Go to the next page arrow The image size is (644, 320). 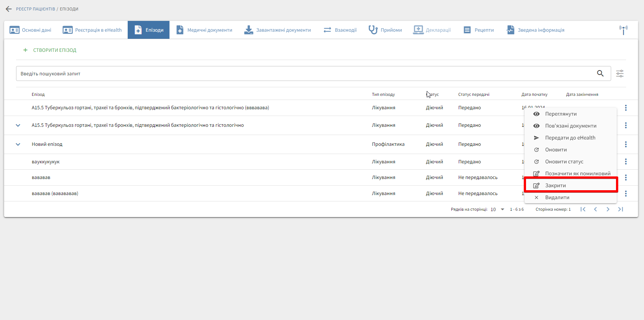608,209
